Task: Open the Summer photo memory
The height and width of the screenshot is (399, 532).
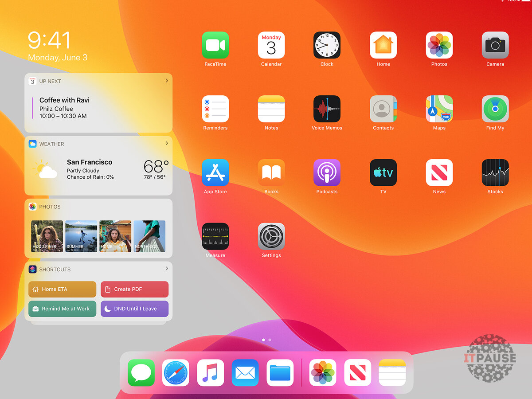Action: pyautogui.click(x=81, y=236)
